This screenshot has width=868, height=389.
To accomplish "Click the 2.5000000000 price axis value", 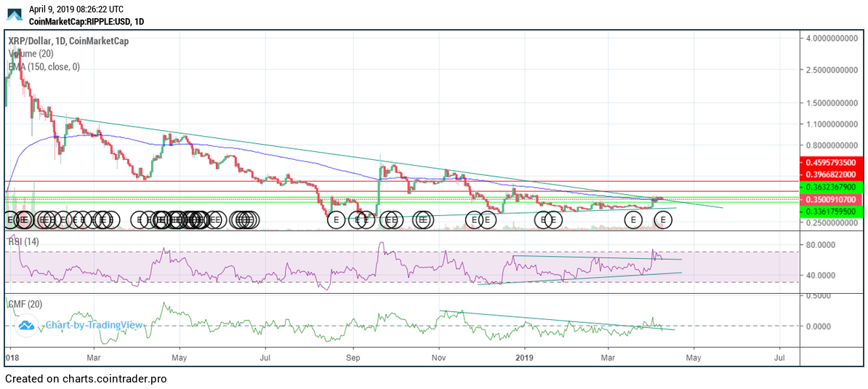I will [x=832, y=71].
